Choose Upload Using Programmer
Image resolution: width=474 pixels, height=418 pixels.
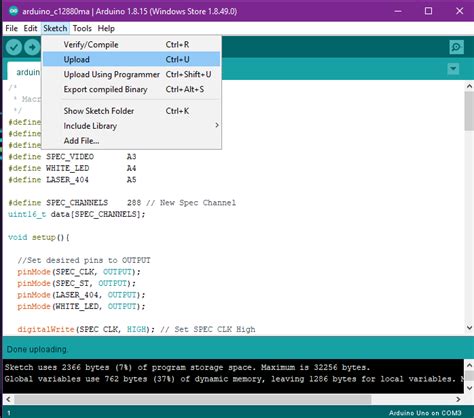131,74
